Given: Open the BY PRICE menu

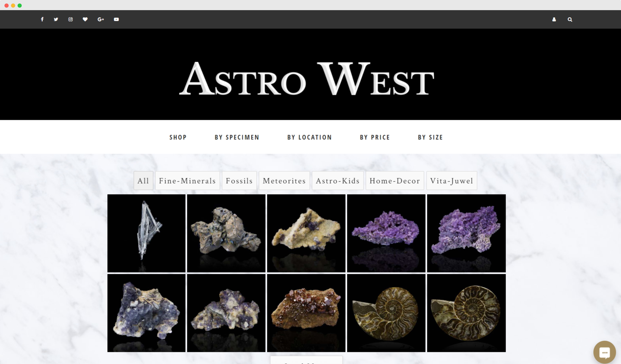Looking at the screenshot, I should click(x=375, y=137).
